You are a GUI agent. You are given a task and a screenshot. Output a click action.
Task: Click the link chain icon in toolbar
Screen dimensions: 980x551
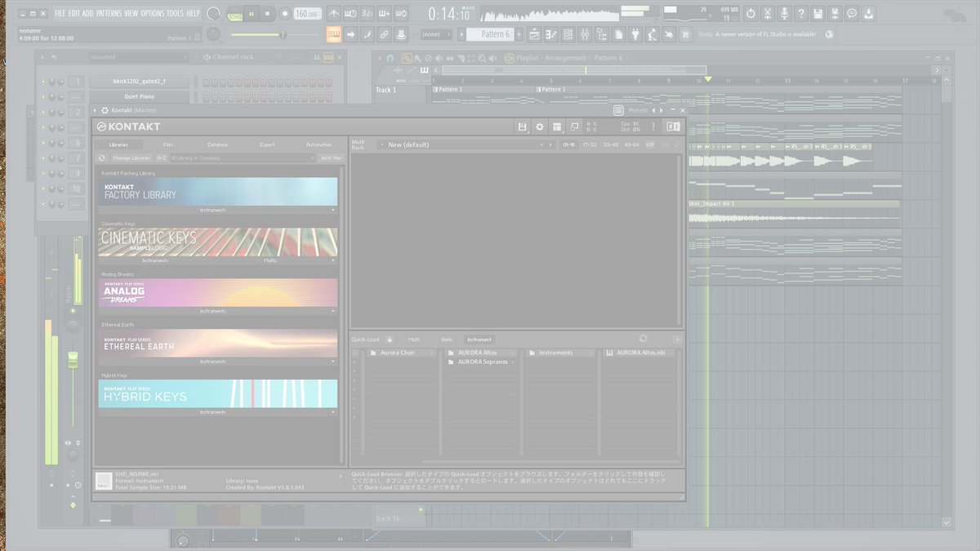384,34
